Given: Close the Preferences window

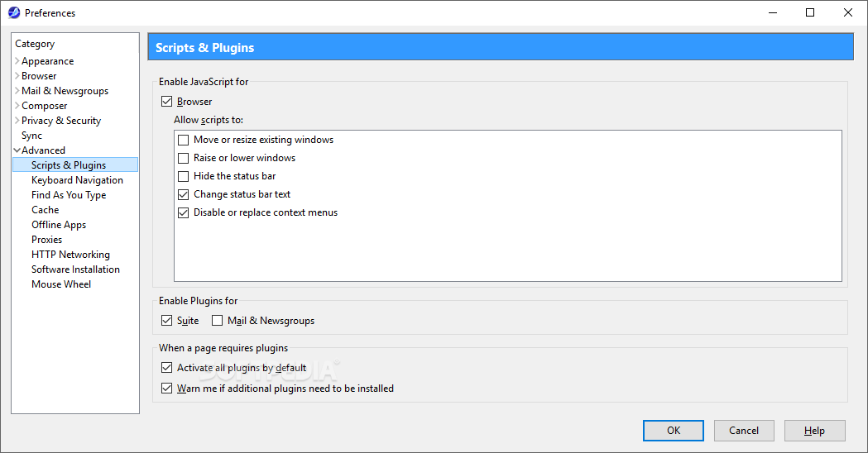Looking at the screenshot, I should pyautogui.click(x=847, y=12).
